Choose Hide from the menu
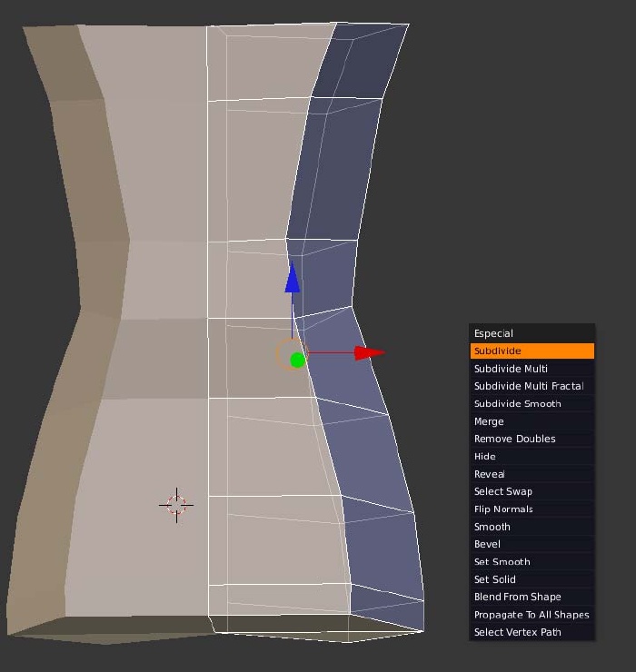The width and height of the screenshot is (636, 672). pyautogui.click(x=532, y=456)
